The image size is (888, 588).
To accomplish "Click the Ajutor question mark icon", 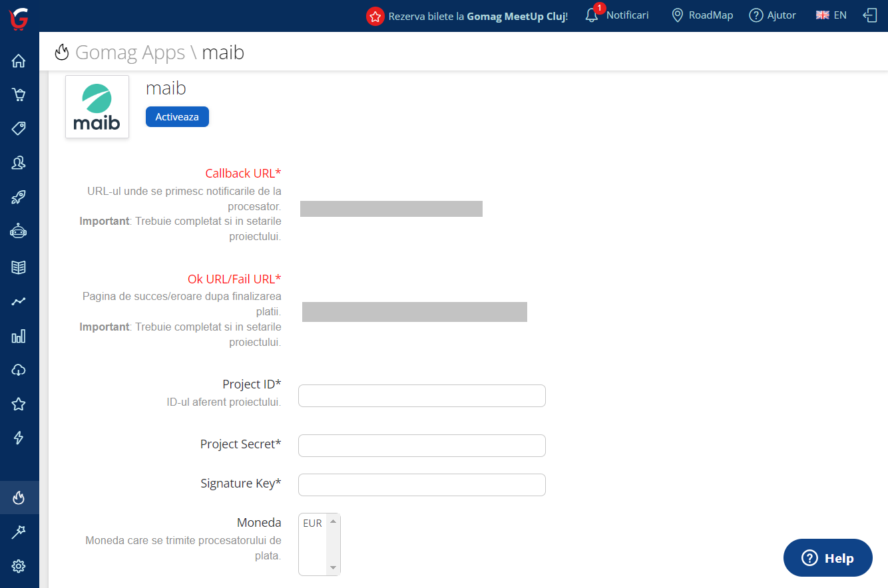I will point(756,15).
